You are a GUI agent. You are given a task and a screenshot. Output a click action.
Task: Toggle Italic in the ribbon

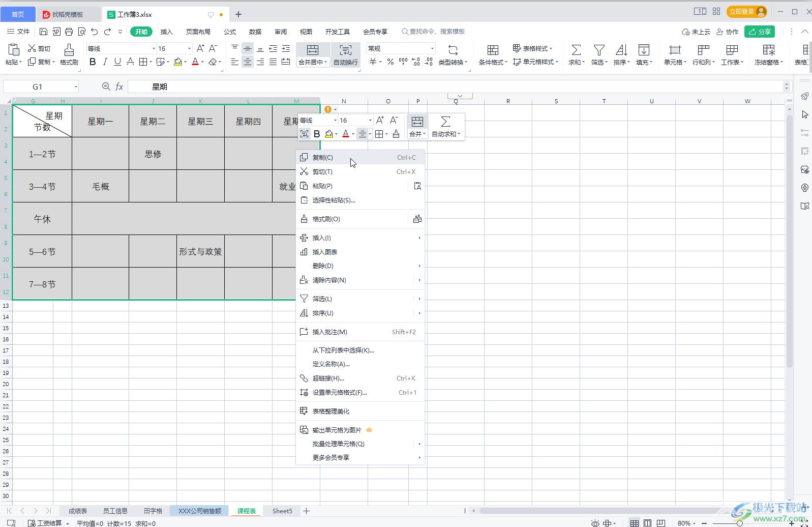pos(105,62)
